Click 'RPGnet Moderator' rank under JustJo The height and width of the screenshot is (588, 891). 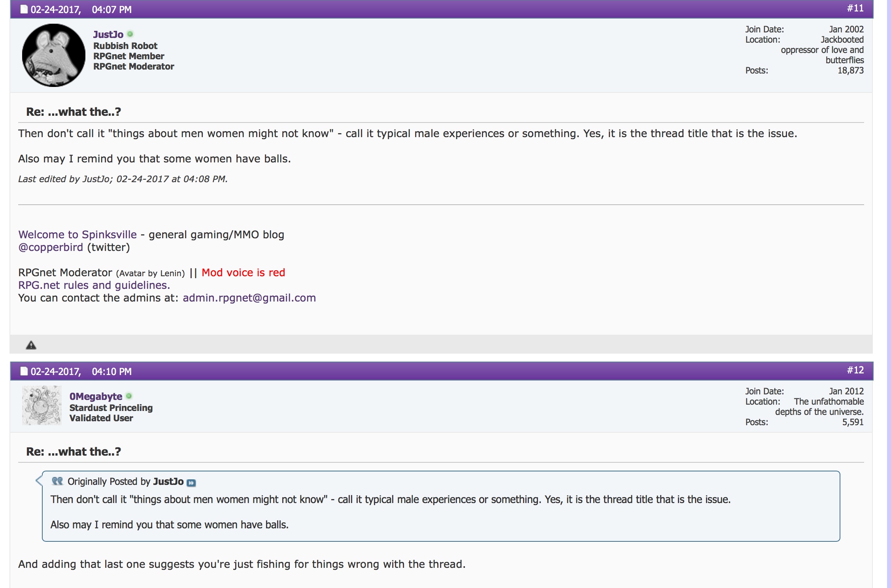134,66
